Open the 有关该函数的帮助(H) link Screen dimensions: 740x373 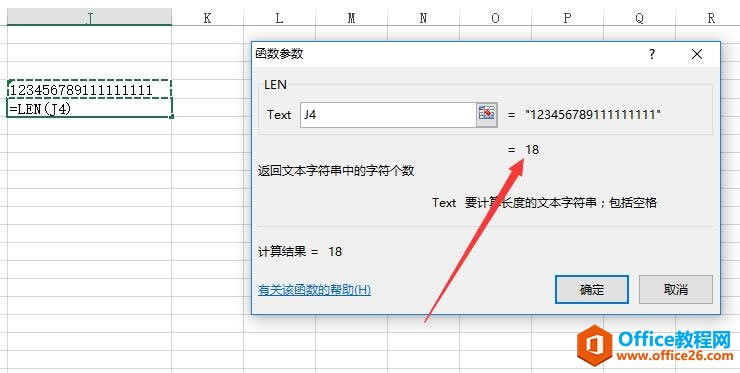314,289
